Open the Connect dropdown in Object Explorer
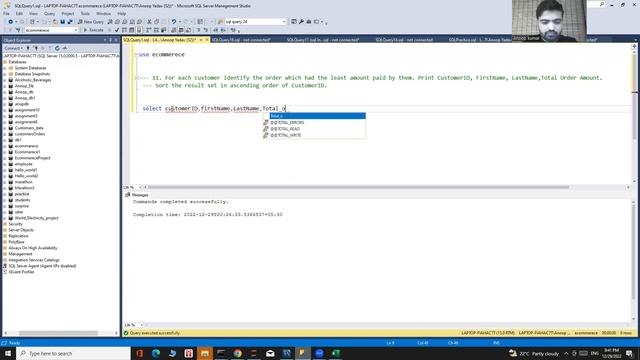 coord(13,48)
